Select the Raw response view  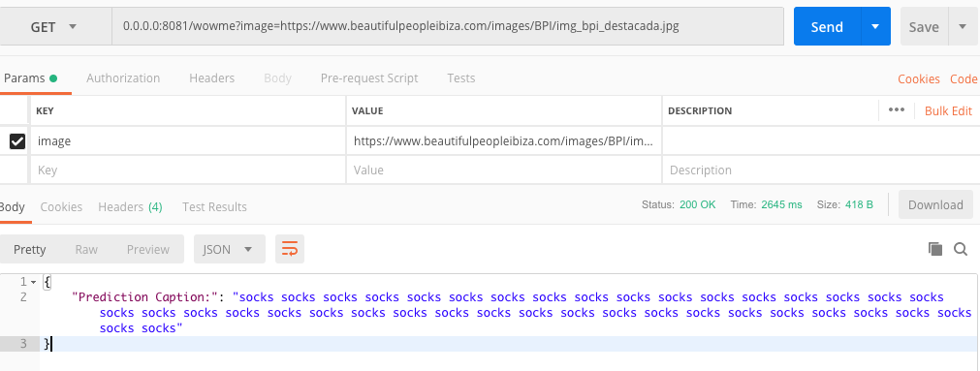click(x=86, y=249)
